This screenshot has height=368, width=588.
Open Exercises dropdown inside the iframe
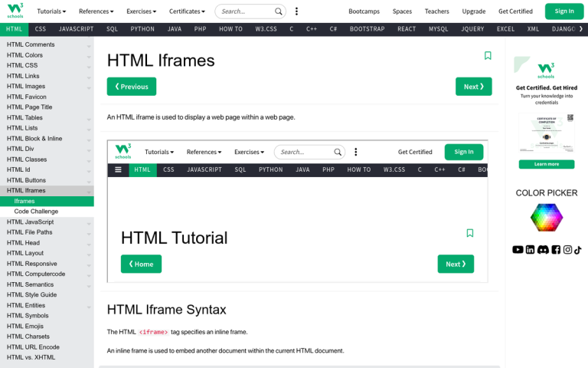(250, 152)
